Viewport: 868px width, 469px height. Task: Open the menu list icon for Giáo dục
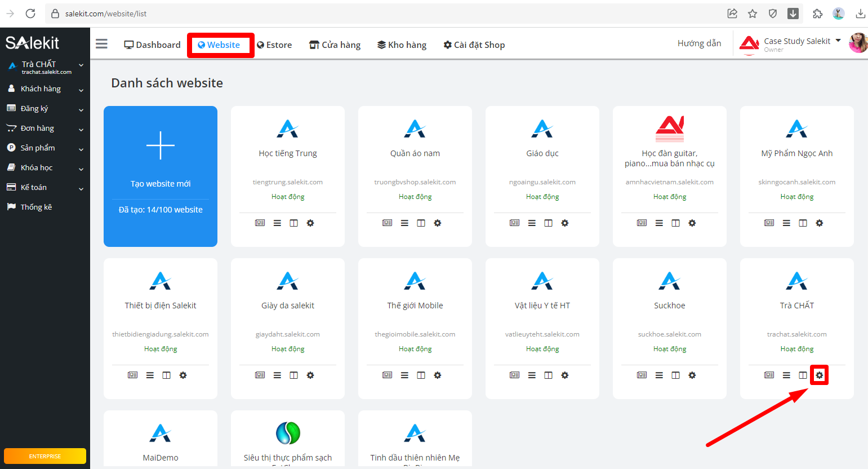tap(532, 223)
